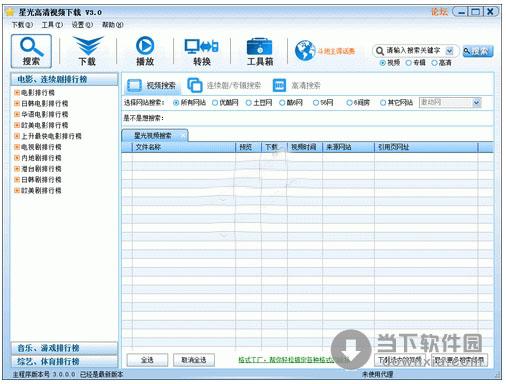
Task: Click the 下载选中的视频 button
Action: (x=400, y=360)
